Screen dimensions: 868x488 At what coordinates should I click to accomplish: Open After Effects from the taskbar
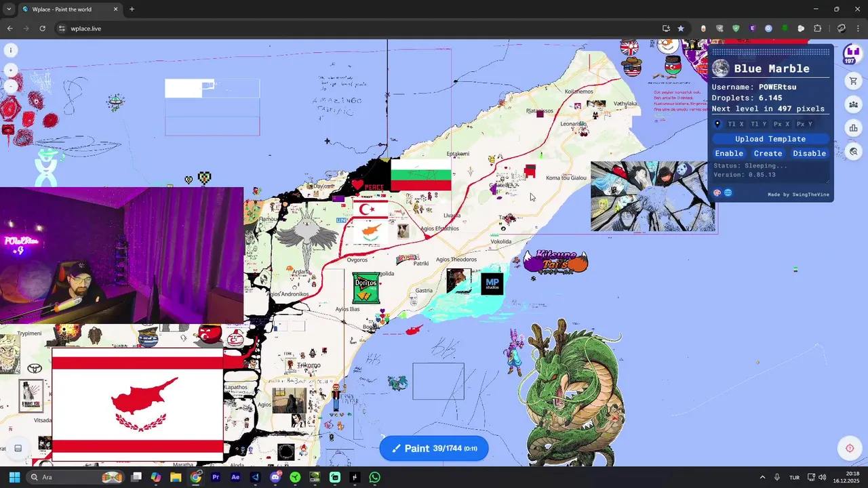coord(235,477)
